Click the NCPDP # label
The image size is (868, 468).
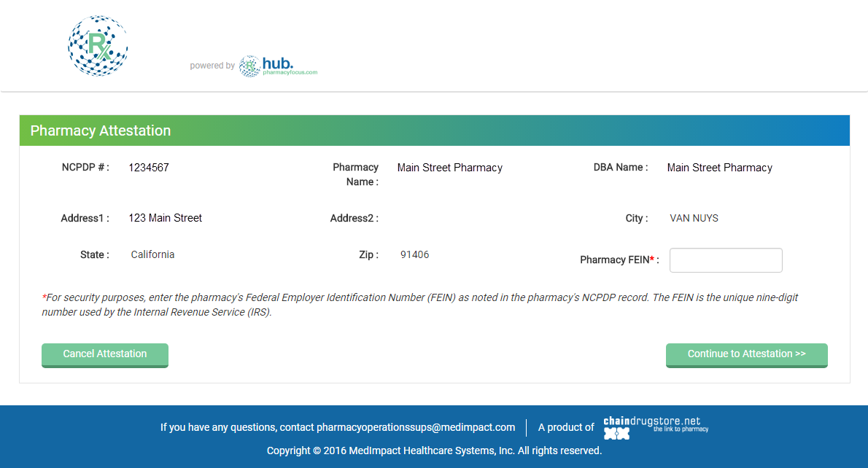[x=85, y=167]
